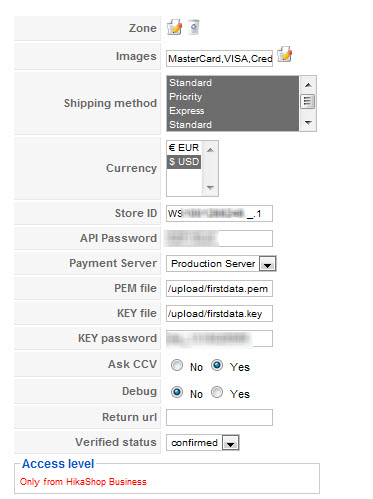Click the Zone delete trash icon
Screen dimensions: 373x499
pos(194,27)
